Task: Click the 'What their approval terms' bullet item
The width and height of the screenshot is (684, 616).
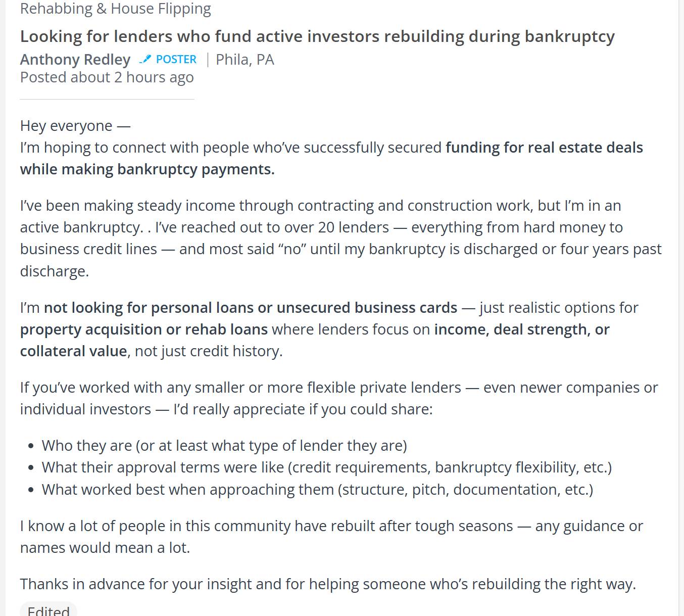Action: (x=326, y=467)
